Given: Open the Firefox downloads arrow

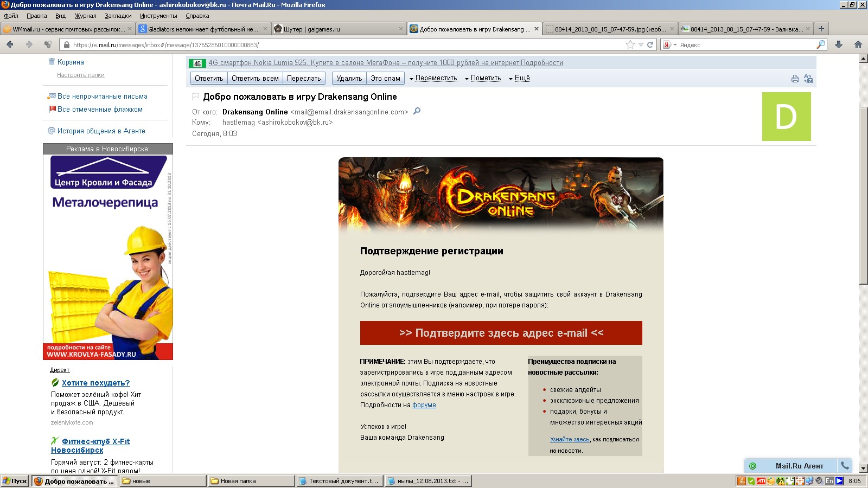Looking at the screenshot, I should (x=839, y=44).
